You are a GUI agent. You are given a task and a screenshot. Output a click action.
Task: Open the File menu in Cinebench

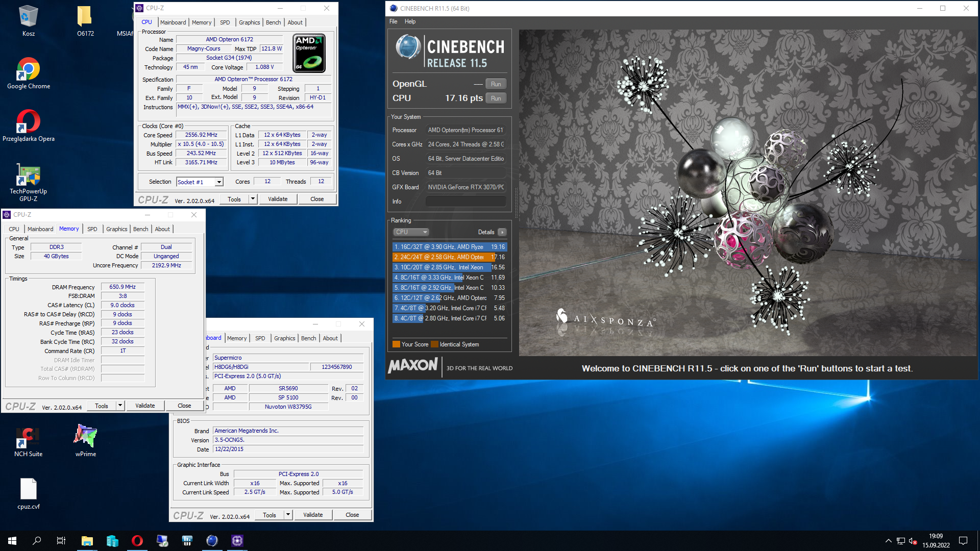(393, 21)
